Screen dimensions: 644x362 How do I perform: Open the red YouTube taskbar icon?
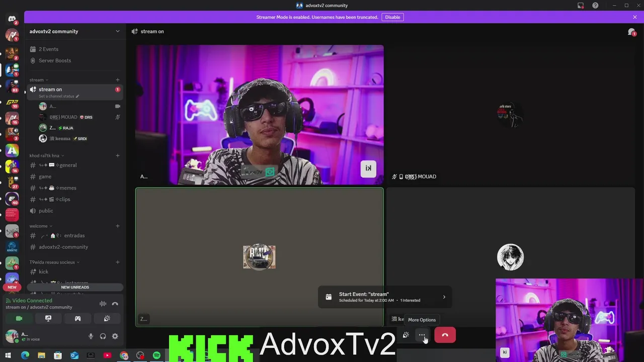point(107,355)
